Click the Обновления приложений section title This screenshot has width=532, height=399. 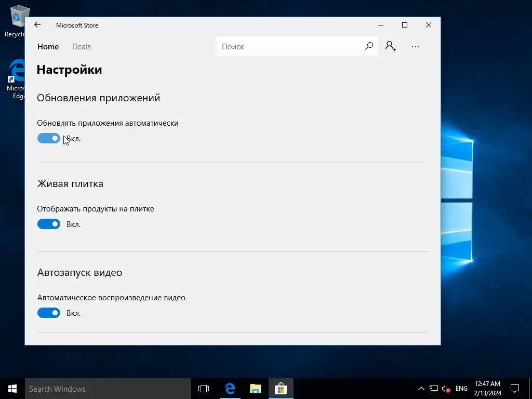click(98, 98)
